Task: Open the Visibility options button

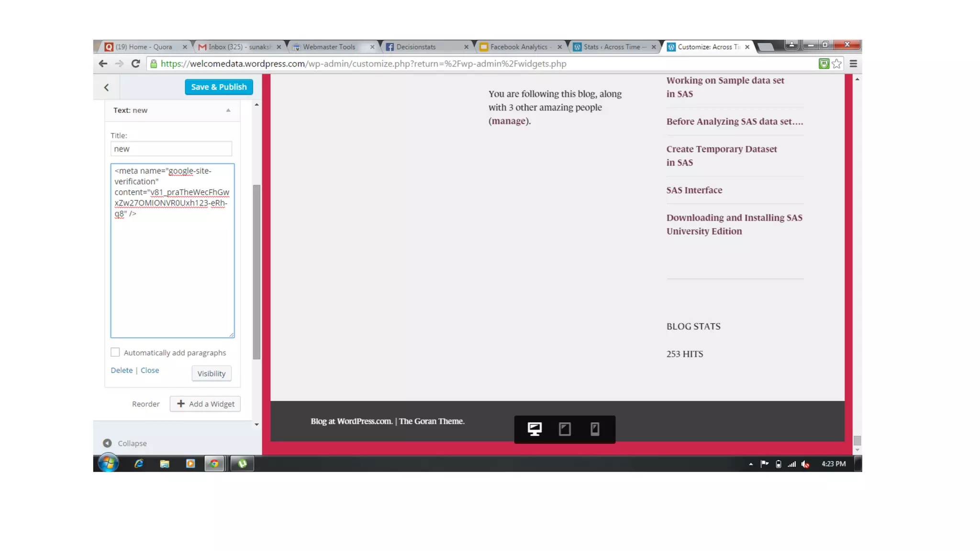Action: pos(211,374)
